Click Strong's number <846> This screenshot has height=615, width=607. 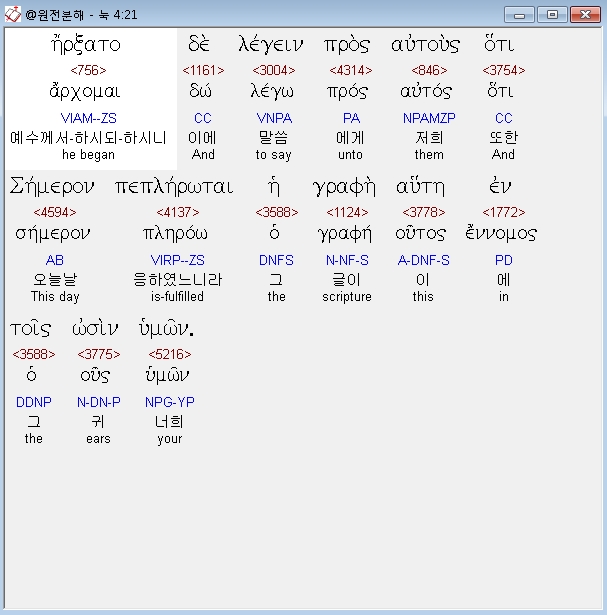(x=429, y=70)
